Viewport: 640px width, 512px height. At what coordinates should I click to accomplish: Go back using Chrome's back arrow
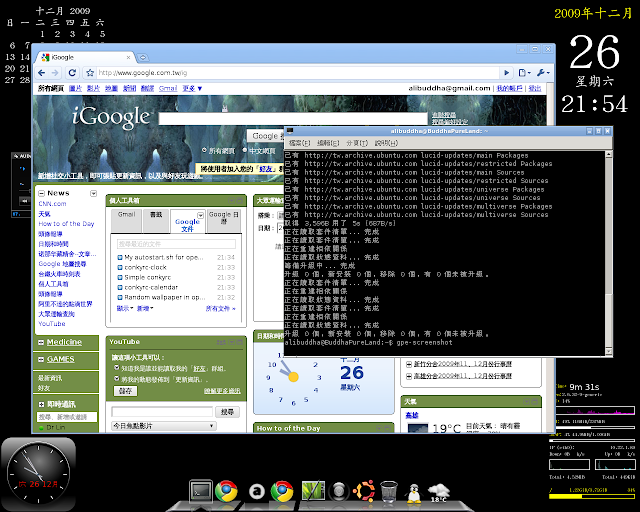41,73
